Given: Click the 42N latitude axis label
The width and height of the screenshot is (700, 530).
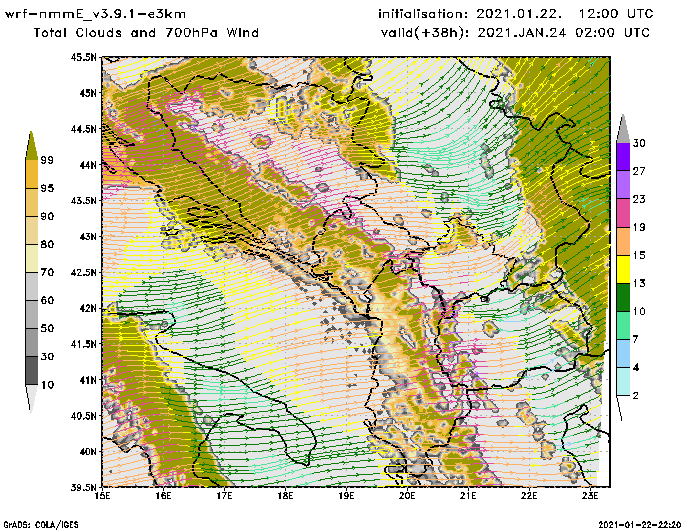Looking at the screenshot, I should [x=88, y=308].
